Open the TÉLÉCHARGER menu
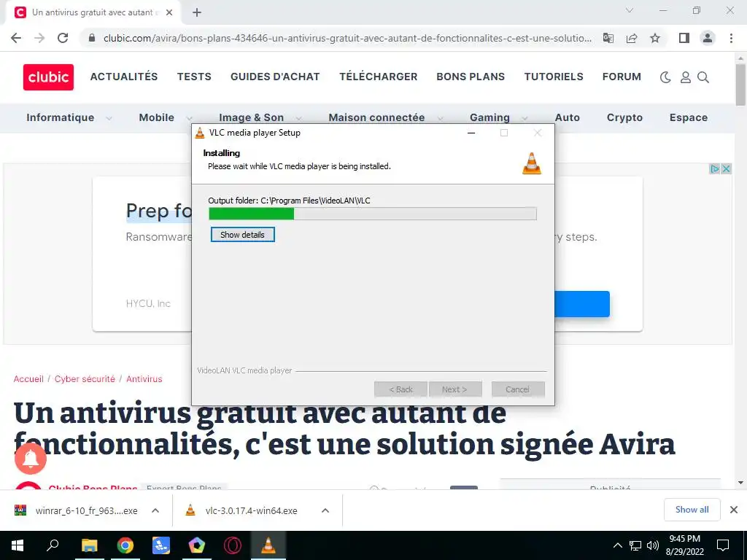Image resolution: width=747 pixels, height=560 pixels. coord(379,77)
